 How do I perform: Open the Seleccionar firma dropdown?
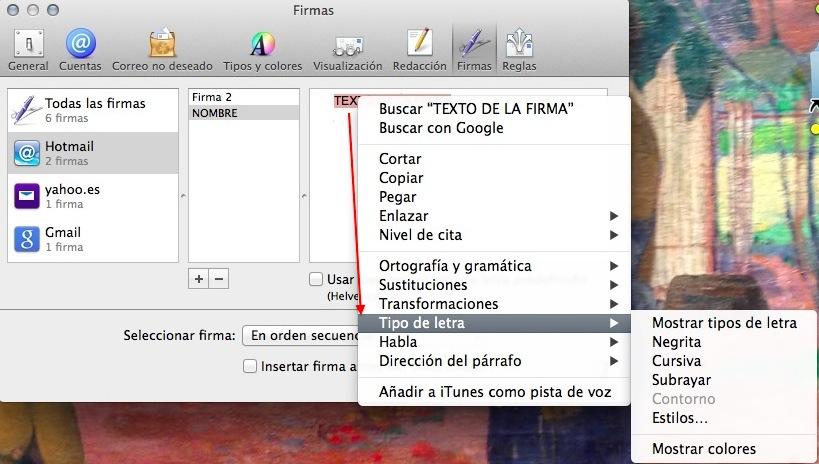click(300, 336)
